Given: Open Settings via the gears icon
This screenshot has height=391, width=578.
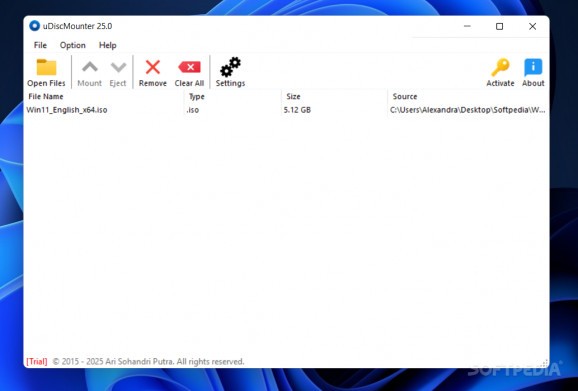Looking at the screenshot, I should click(x=230, y=73).
